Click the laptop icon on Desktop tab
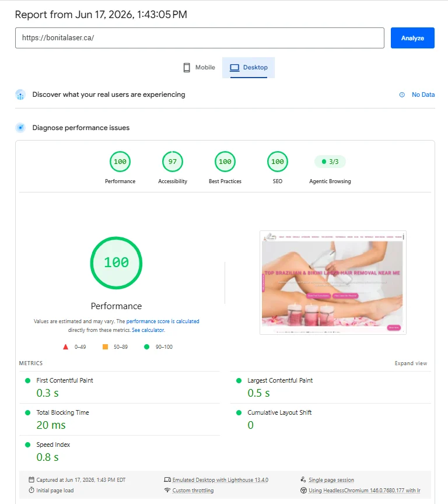The height and width of the screenshot is (504, 448). pos(235,68)
